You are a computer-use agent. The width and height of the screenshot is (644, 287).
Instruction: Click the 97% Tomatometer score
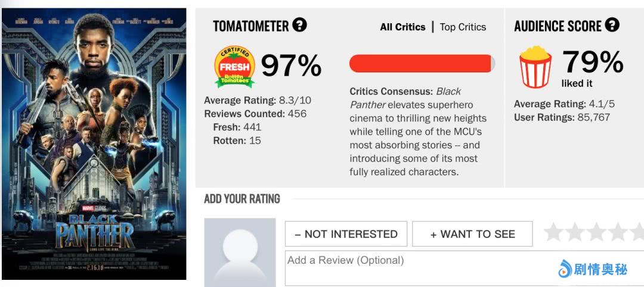click(291, 65)
